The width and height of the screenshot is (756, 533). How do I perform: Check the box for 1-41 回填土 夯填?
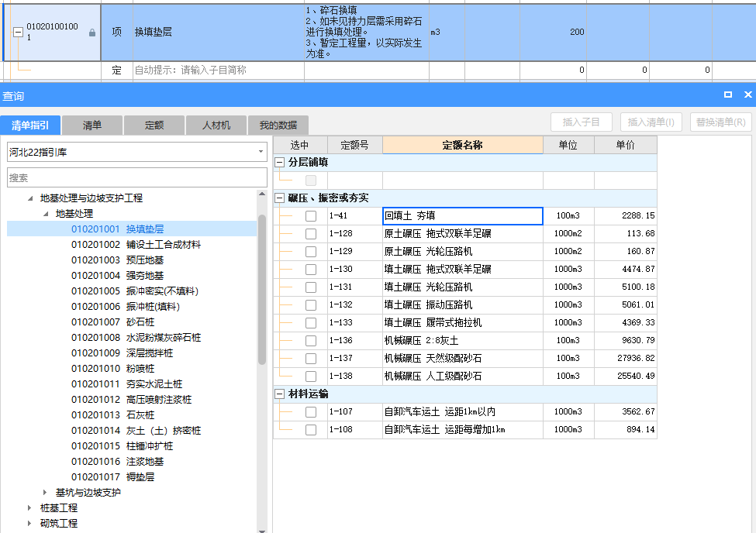click(x=311, y=216)
